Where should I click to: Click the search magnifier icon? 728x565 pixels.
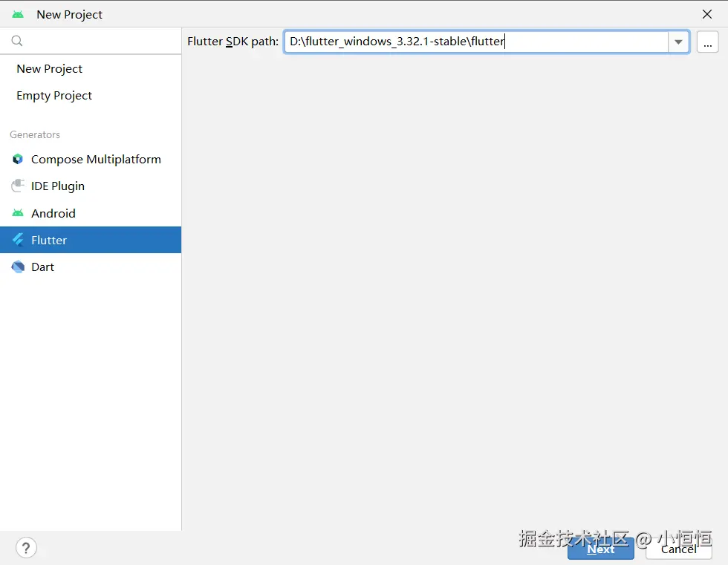point(17,41)
